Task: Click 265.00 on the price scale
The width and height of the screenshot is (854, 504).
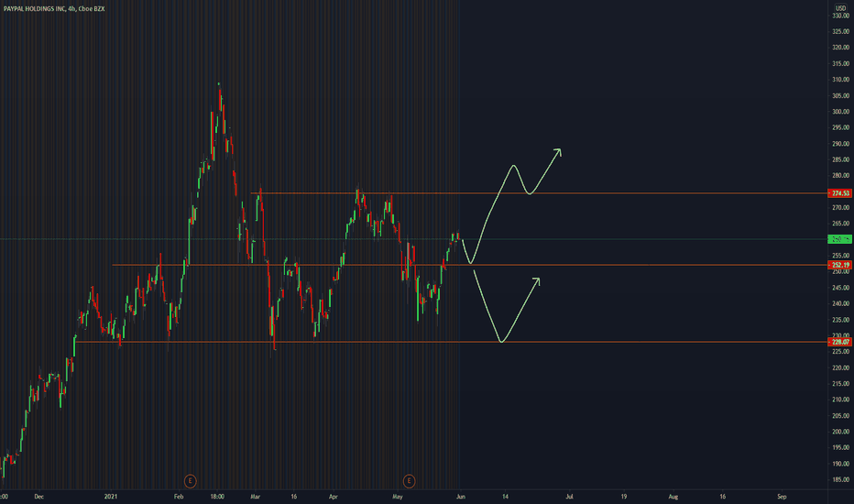Action: pos(841,224)
